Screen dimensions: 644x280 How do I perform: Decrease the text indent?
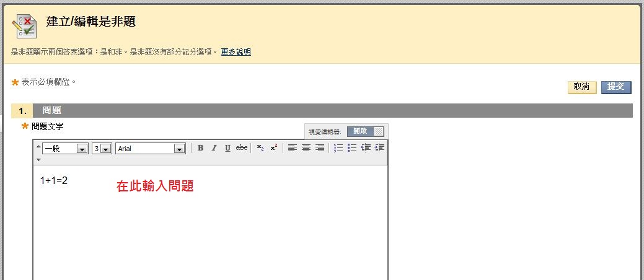tap(366, 148)
